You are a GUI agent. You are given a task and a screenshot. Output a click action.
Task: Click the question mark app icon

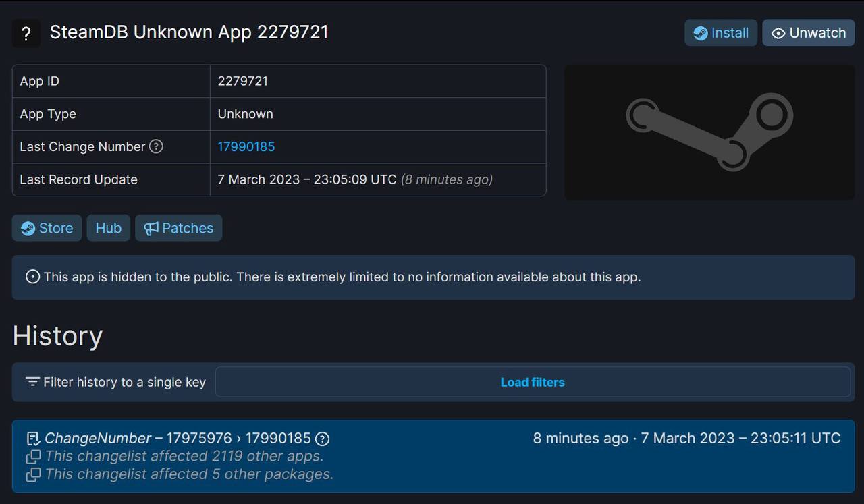point(26,34)
